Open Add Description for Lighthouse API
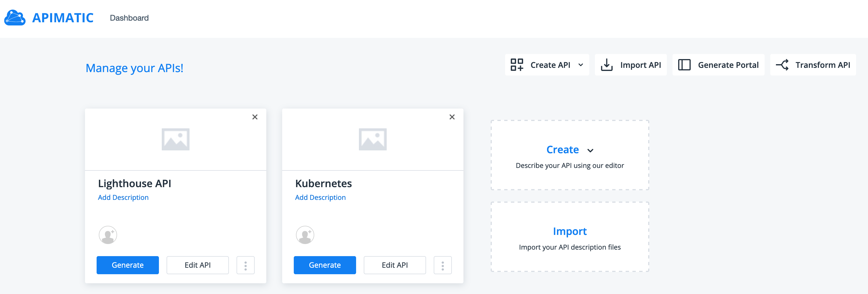The width and height of the screenshot is (868, 294). 123,197
